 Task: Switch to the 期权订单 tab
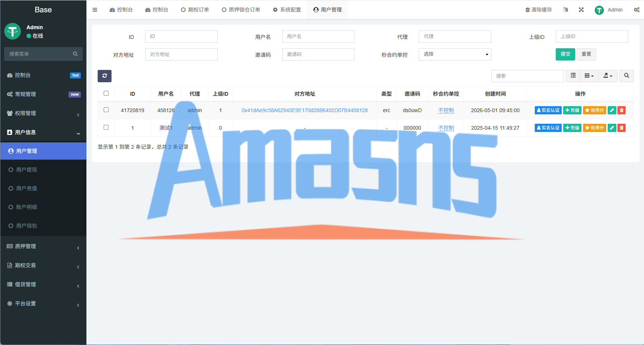point(195,10)
